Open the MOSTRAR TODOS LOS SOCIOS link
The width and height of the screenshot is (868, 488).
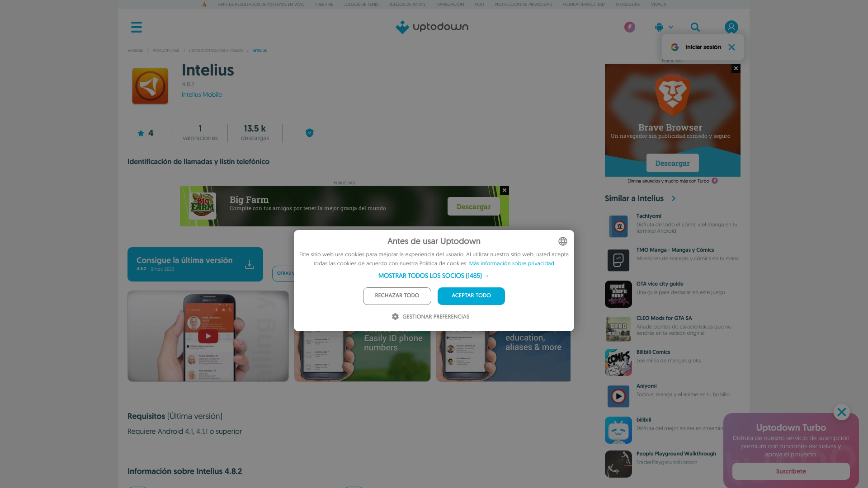click(x=434, y=275)
